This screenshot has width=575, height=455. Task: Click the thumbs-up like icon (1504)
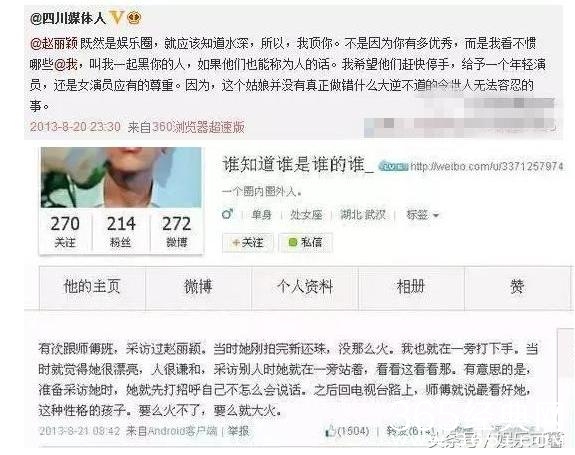330,431
